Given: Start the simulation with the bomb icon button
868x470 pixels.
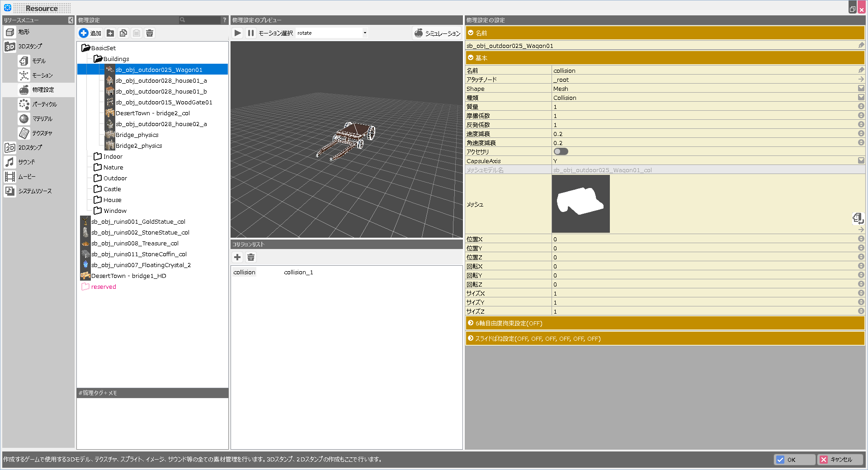Looking at the screenshot, I should coord(437,33).
